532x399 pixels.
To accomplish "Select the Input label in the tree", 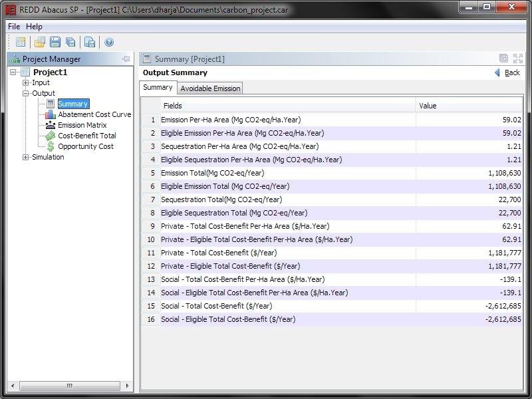I will coord(41,82).
